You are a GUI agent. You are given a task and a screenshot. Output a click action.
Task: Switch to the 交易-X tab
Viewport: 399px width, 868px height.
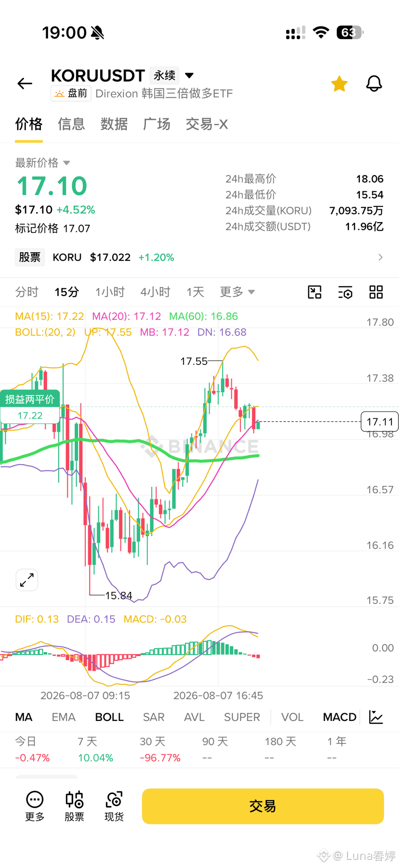[x=207, y=124]
